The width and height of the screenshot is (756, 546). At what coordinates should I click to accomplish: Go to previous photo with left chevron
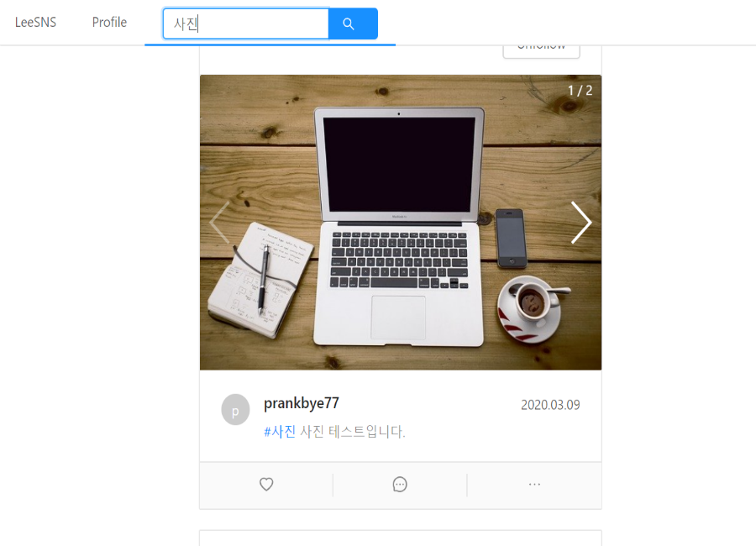point(219,223)
